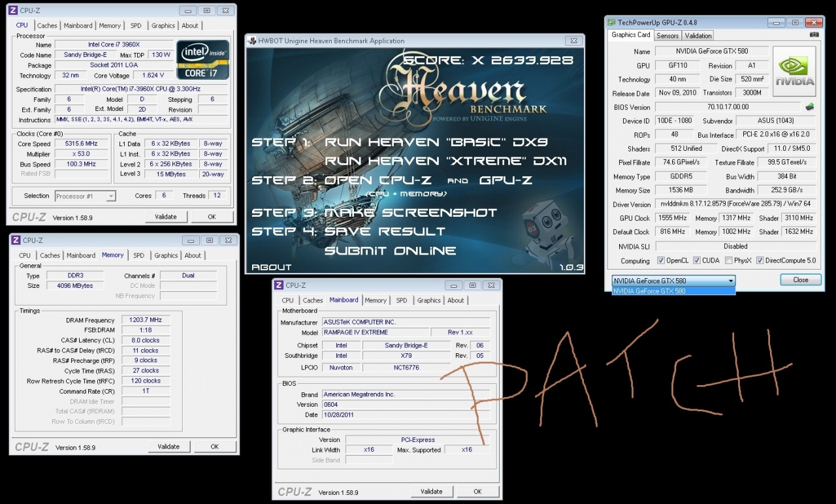
Task: Click the CPU-Z title icon on the Mainboard window
Action: coord(279,285)
